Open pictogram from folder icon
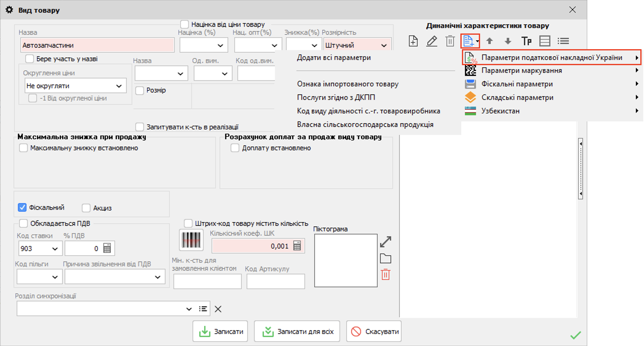 (x=385, y=259)
